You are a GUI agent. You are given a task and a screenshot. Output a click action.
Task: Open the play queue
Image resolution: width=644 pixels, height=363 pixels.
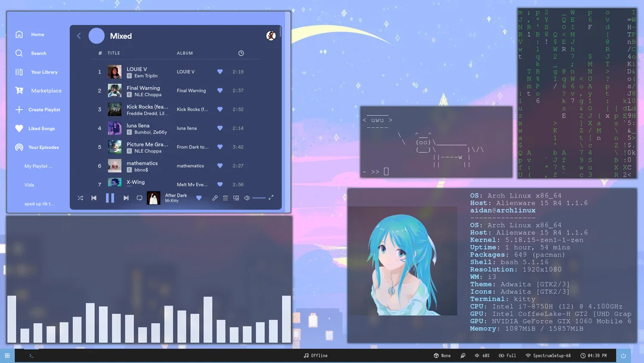[225, 197]
